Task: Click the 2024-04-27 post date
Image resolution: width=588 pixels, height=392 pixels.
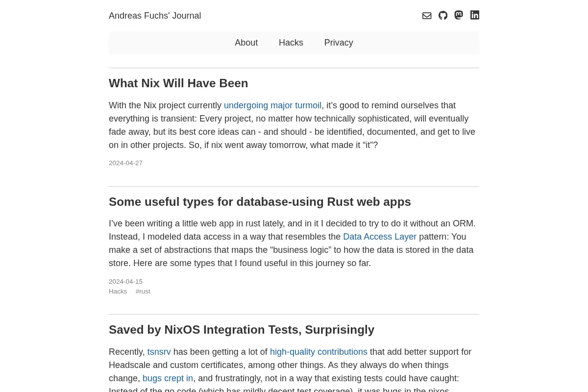Action: [125, 163]
